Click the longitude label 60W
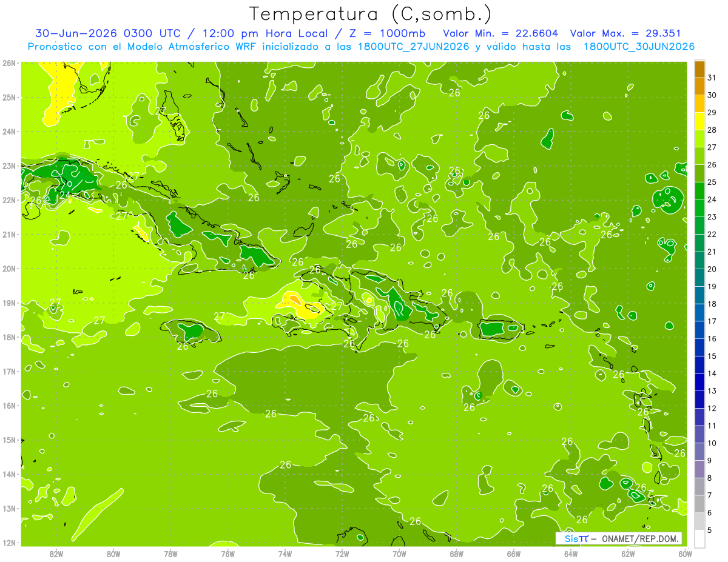The height and width of the screenshot is (562, 728). 685,553
